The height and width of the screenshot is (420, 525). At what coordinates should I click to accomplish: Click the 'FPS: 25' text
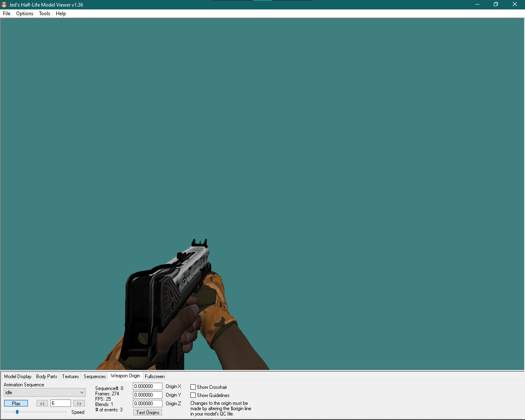(103, 399)
